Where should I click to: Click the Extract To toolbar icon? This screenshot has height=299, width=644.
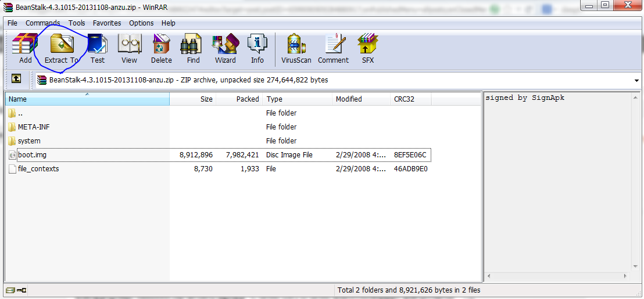point(62,44)
